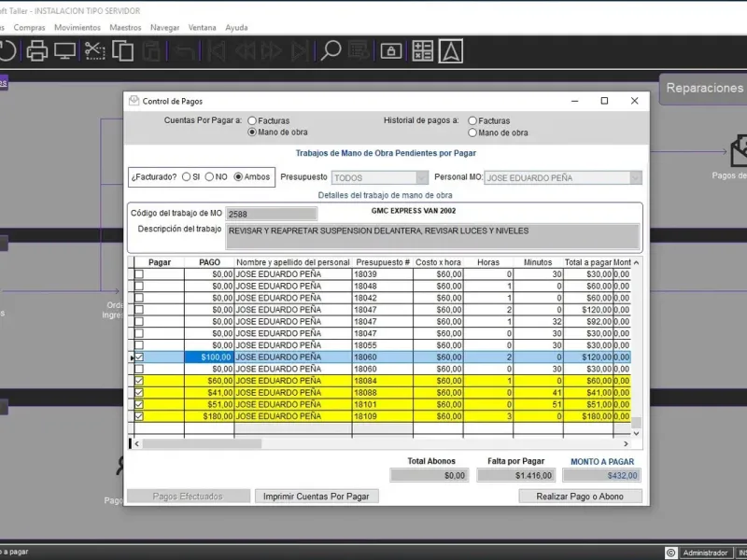
Task: Uncheck Pagar box for presupuesto 18084
Action: [139, 381]
